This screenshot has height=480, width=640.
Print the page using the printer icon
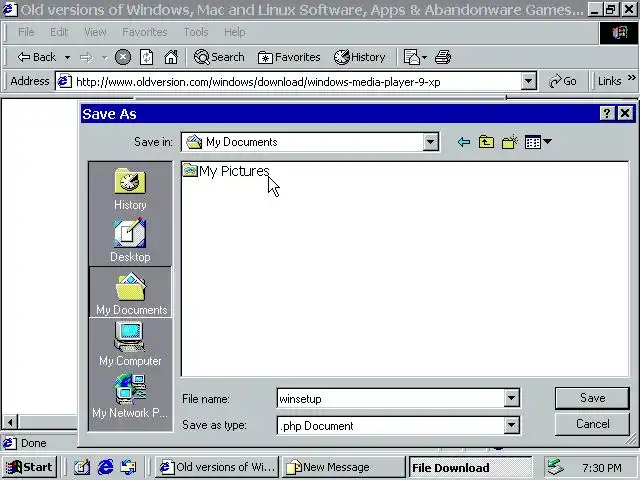(443, 57)
